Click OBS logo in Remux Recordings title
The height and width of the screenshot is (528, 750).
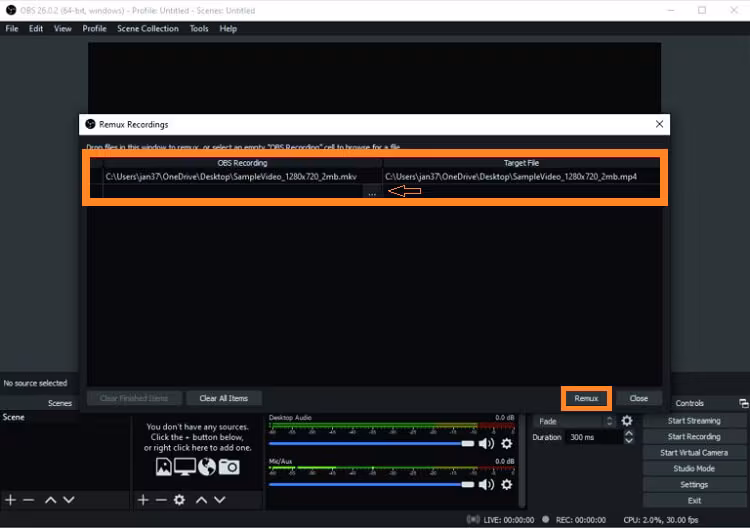tap(90, 124)
